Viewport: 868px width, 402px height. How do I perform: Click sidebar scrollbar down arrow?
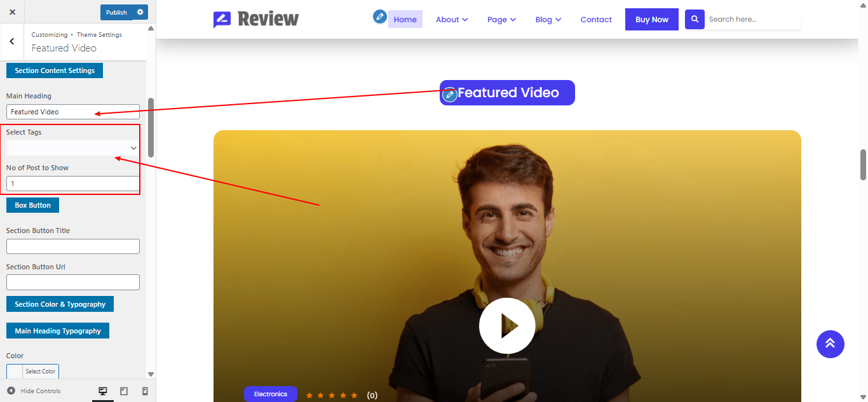[151, 375]
